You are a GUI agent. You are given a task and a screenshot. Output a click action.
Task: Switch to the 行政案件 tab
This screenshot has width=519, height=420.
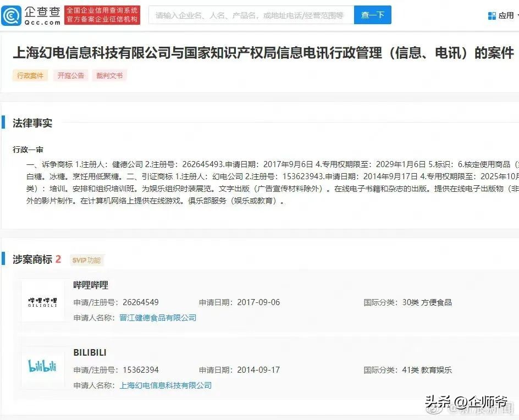tap(30, 76)
